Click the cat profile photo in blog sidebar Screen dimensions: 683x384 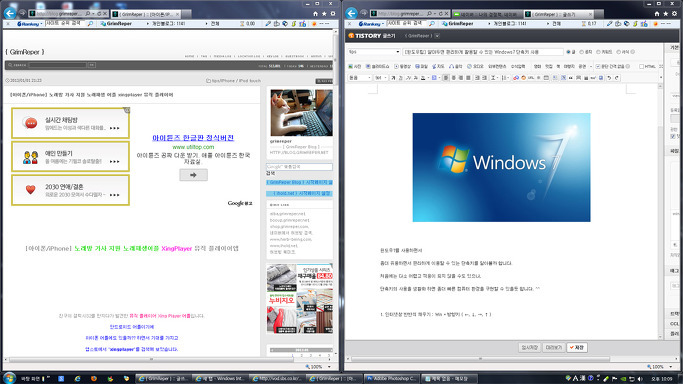point(301,113)
